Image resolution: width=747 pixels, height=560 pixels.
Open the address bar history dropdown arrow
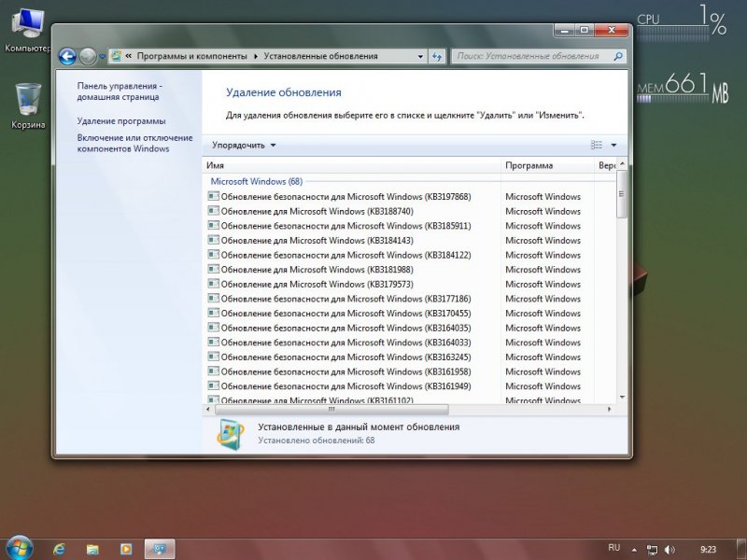pos(420,56)
